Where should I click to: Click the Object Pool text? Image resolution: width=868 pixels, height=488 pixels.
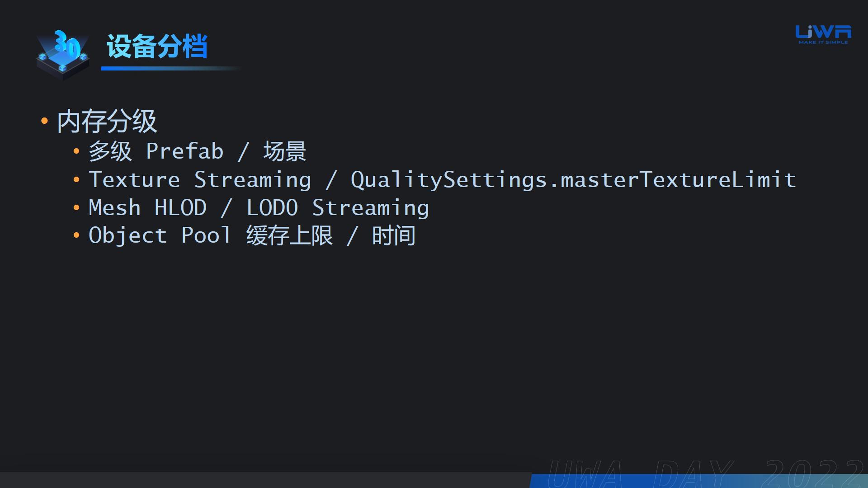pyautogui.click(x=160, y=236)
